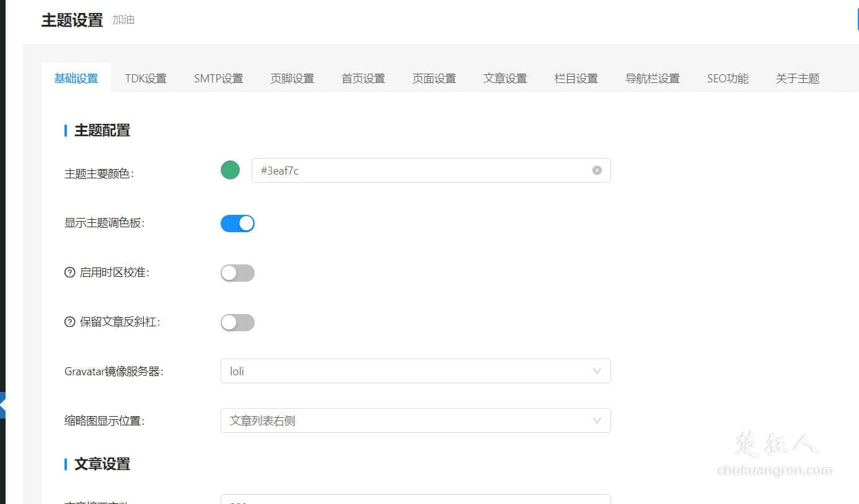The image size is (859, 504).
Task: View the SEO功能 tab
Action: pos(727,78)
